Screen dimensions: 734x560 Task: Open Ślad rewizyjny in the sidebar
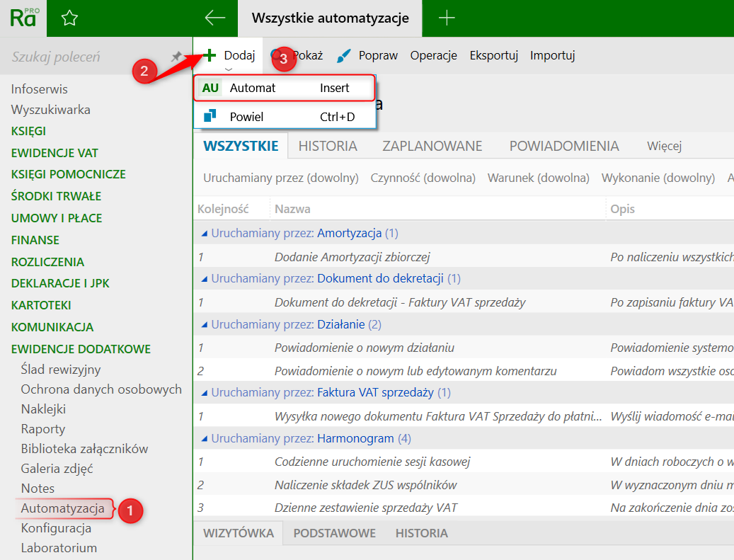coord(61,370)
